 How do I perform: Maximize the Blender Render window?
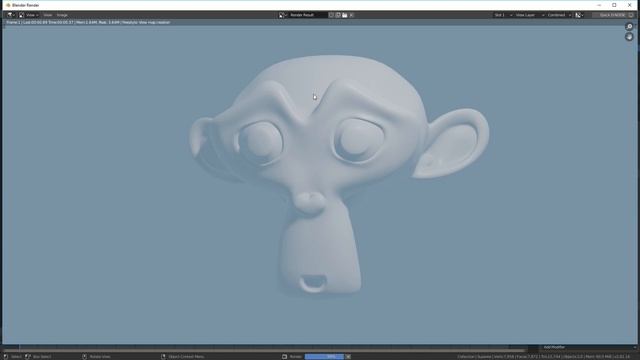(614, 5)
